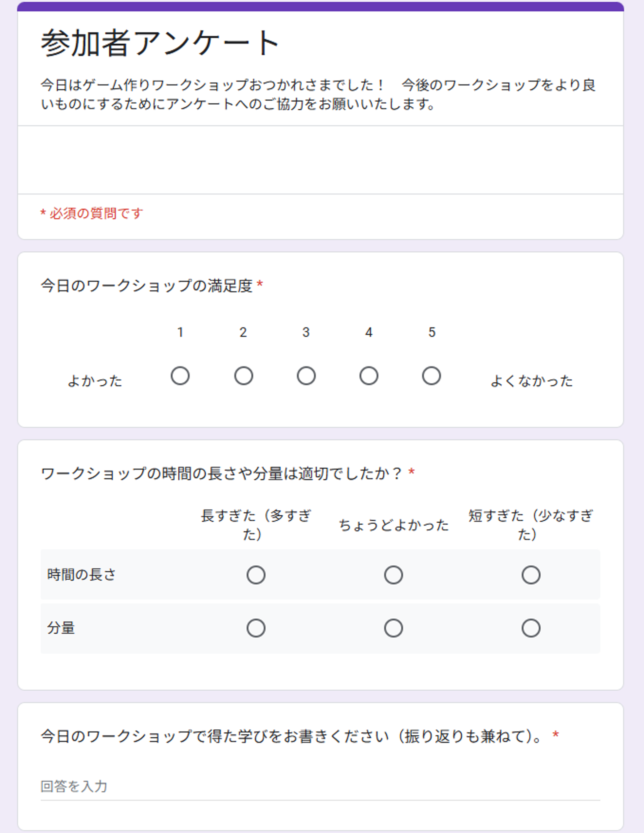
Task: Set 分量 to 長すぎた（多すぎた）
Action: click(256, 628)
